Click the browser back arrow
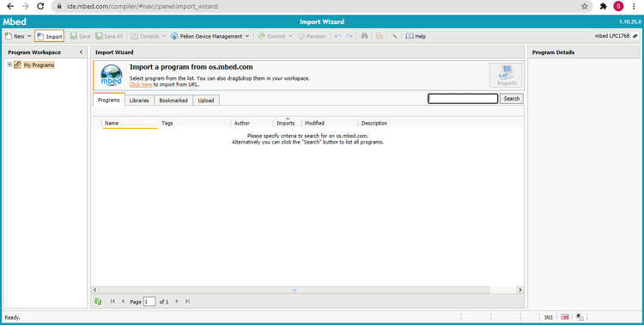This screenshot has height=325, width=644. coord(10,6)
